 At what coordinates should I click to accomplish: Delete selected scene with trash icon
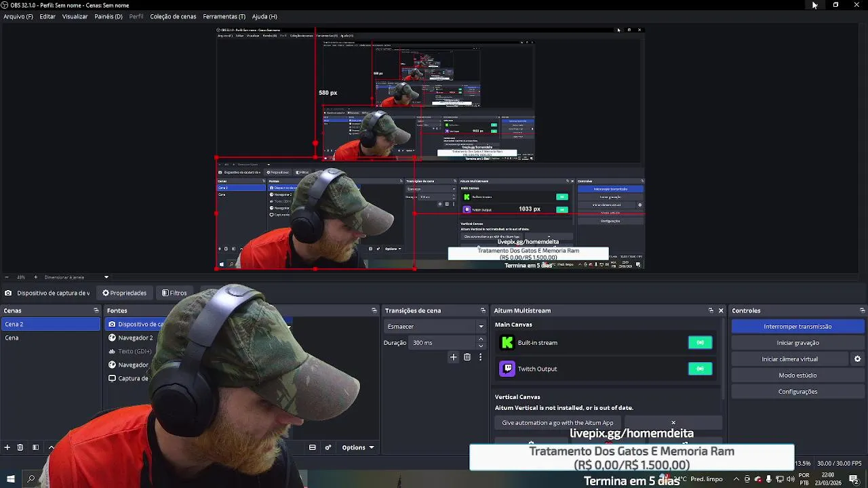pyautogui.click(x=20, y=447)
